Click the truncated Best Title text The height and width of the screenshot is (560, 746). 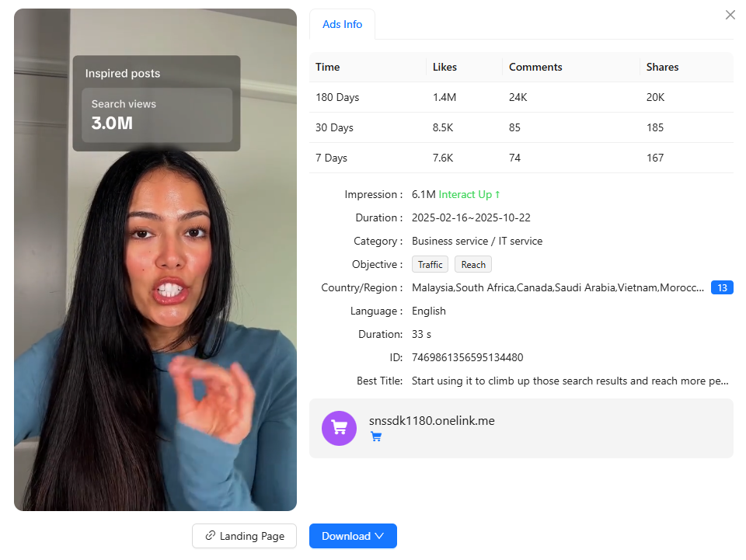pos(570,381)
